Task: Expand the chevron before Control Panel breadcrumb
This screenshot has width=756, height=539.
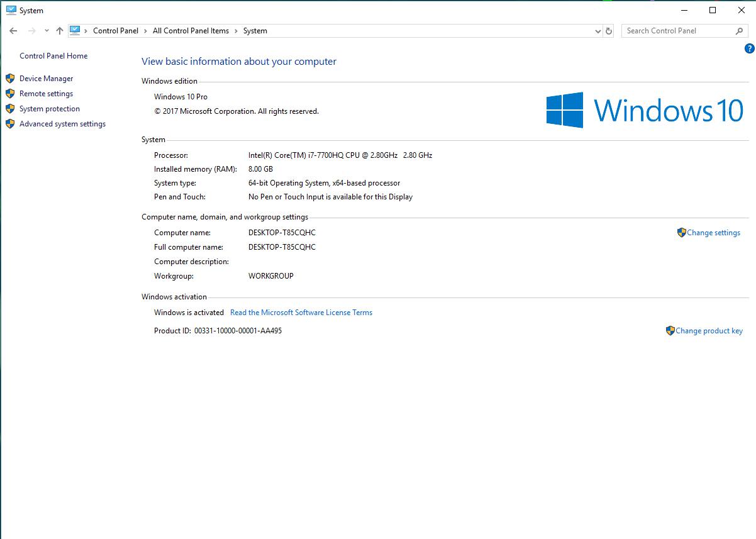Action: pos(86,31)
